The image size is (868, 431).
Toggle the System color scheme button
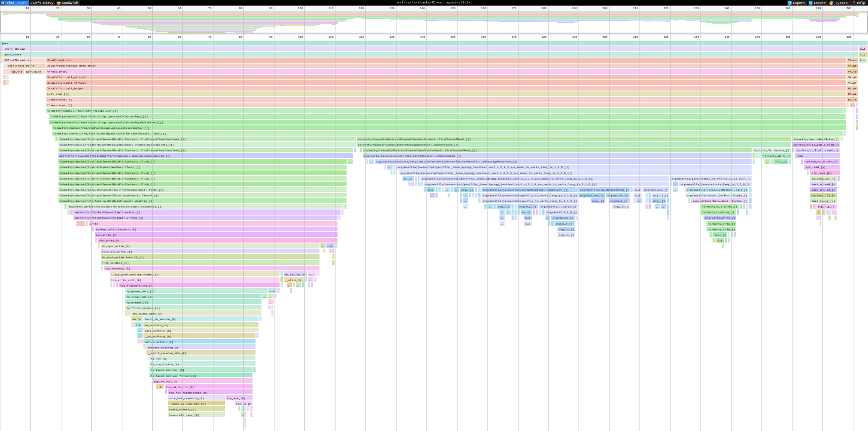(839, 3)
